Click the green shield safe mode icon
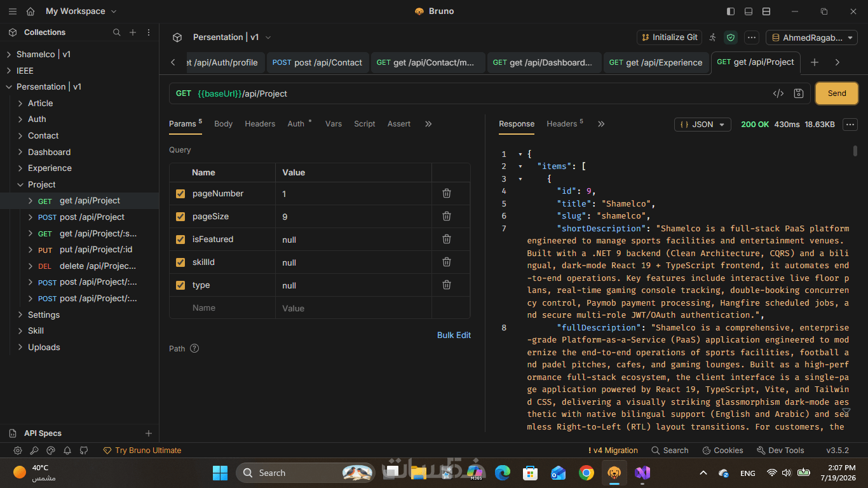The image size is (868, 488). 731,37
